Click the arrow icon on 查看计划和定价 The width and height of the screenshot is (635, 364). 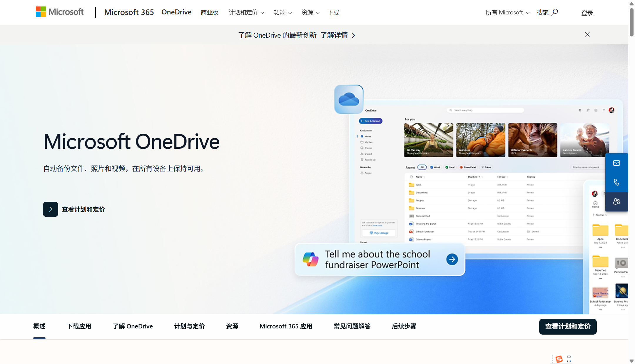point(50,209)
